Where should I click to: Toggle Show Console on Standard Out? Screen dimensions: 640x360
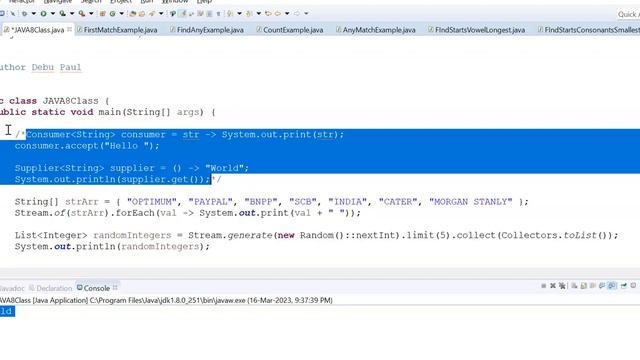(602, 286)
